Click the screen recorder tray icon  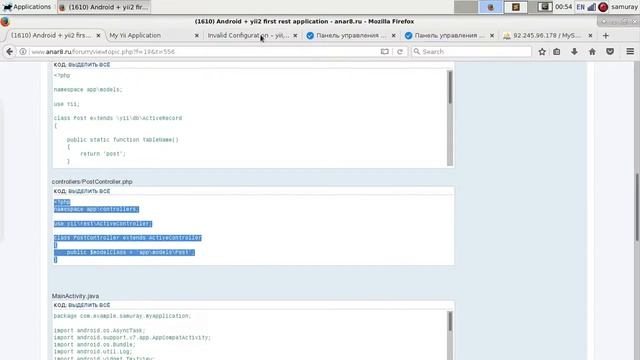pyautogui.click(x=544, y=7)
